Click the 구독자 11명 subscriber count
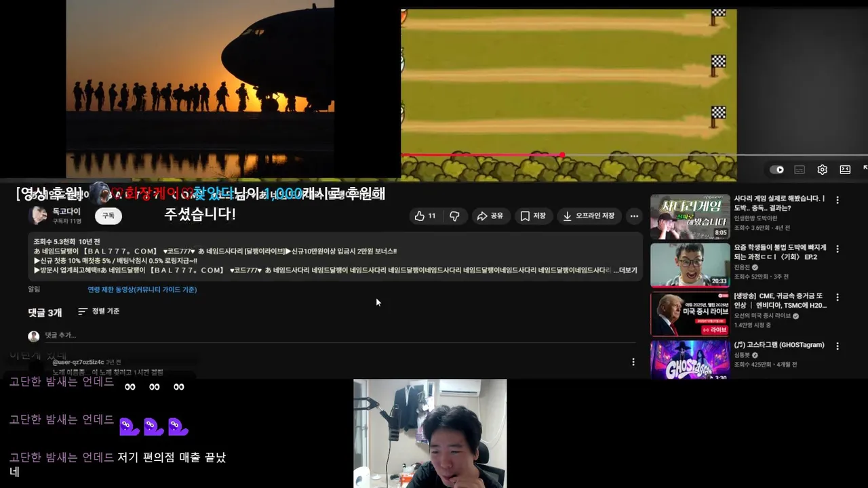This screenshot has height=488, width=868. click(x=67, y=221)
